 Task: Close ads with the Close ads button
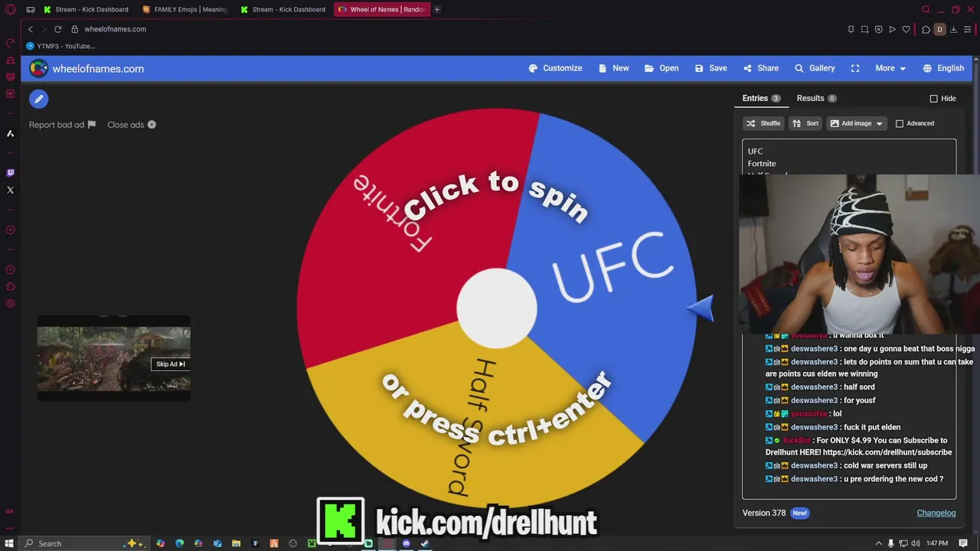132,125
